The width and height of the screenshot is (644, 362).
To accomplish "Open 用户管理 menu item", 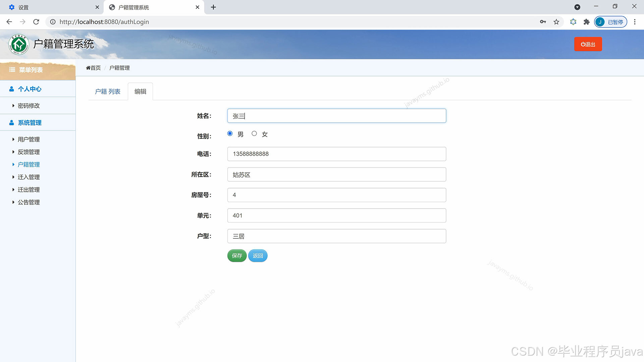I will 29,139.
